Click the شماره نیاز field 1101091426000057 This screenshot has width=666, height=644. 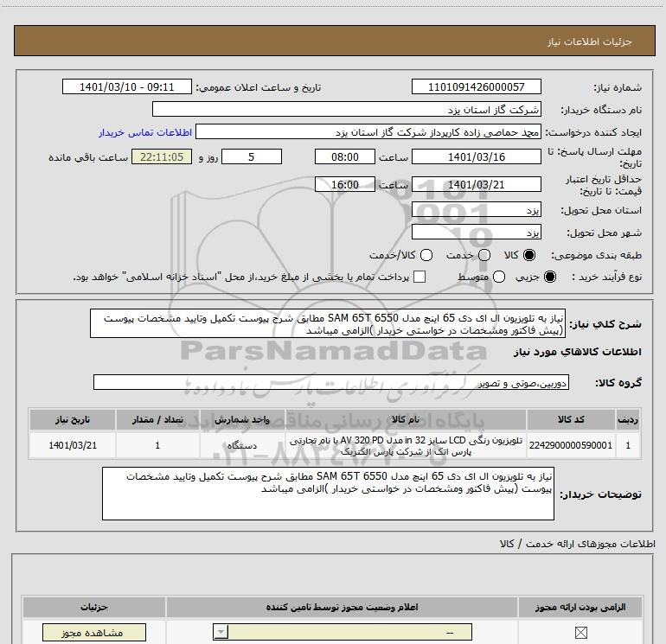(476, 87)
